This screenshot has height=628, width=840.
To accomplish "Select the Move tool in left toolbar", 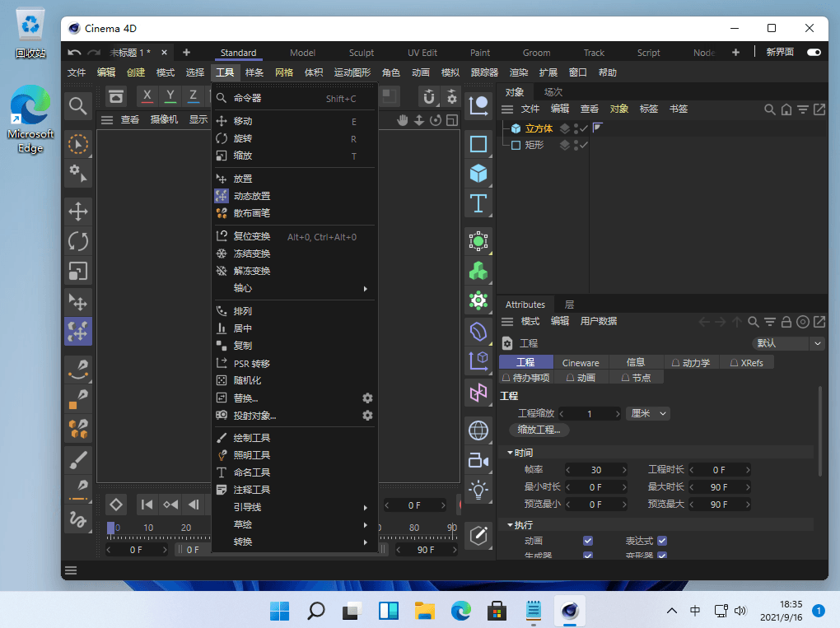I will coord(78,212).
